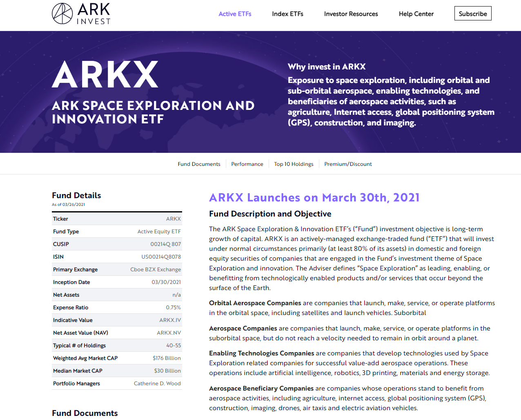Select Net Assets value n/a
The image size is (521, 420).
coord(176,295)
